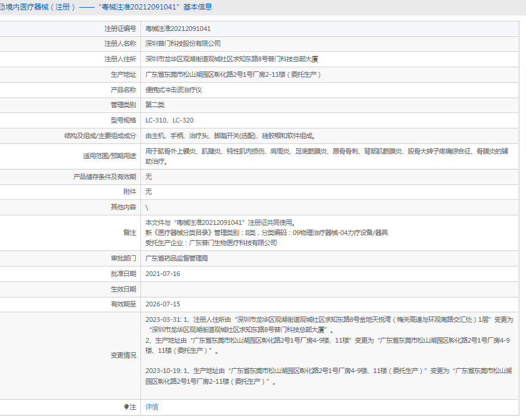Click the 其他内容 label
526x420 pixels.
coord(123,207)
